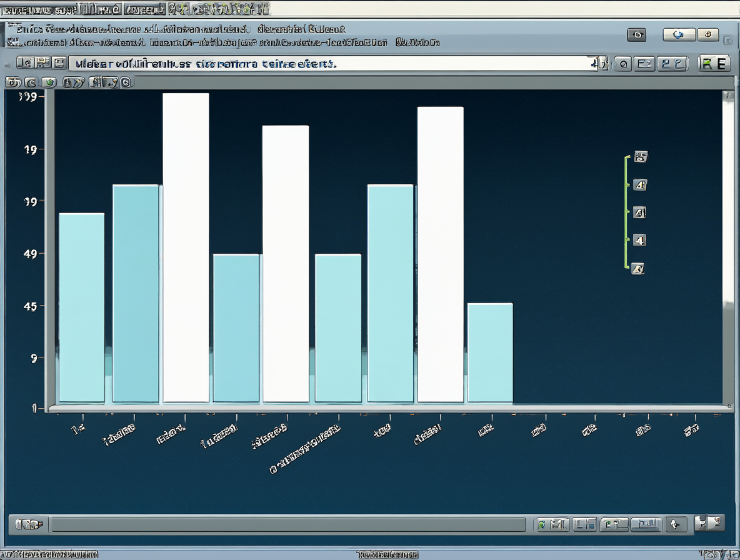This screenshot has width=740, height=560.
Task: Click the "399" y-axis label
Action: pyautogui.click(x=28, y=97)
